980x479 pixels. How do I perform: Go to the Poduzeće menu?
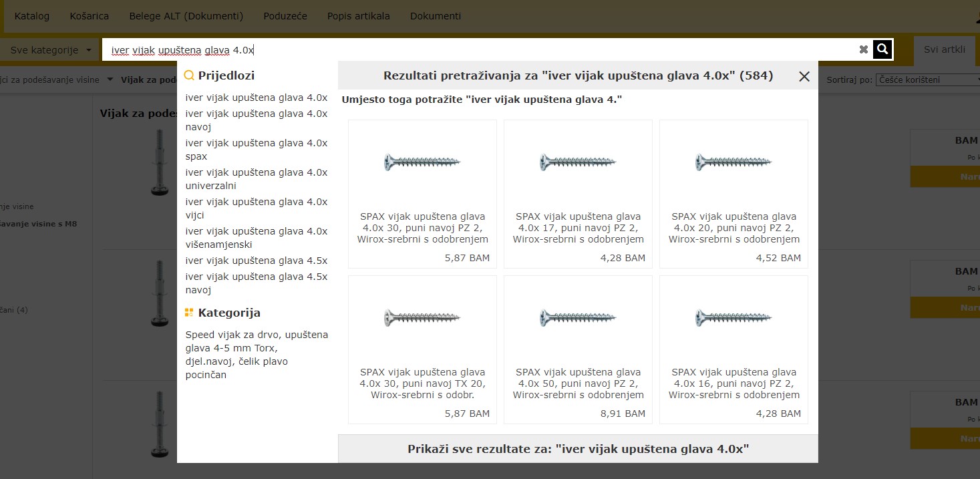(285, 16)
